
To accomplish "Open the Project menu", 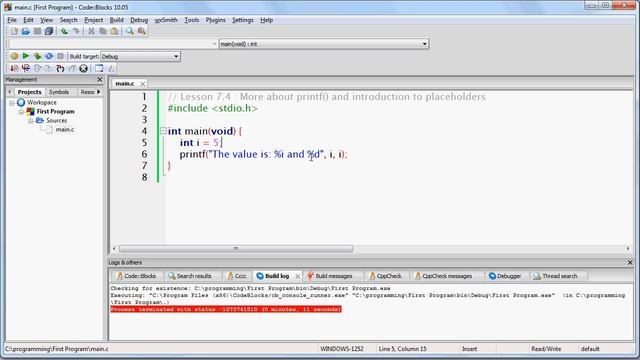I will coord(93,20).
